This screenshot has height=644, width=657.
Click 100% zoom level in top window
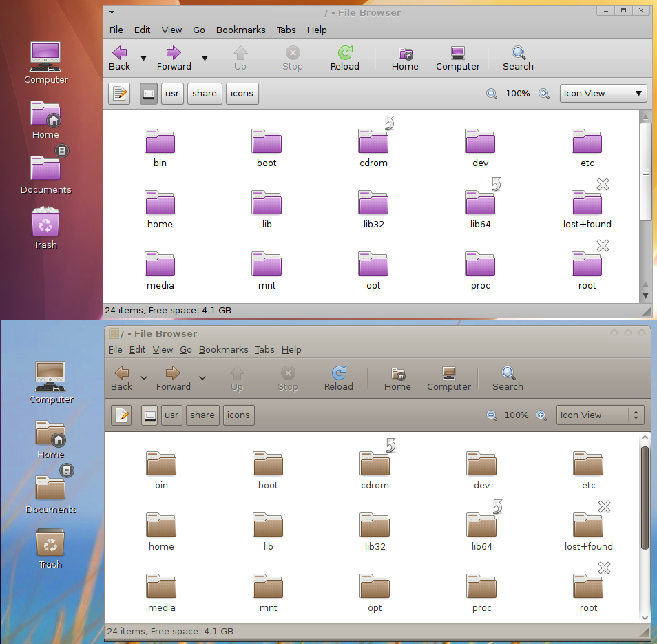pos(518,94)
